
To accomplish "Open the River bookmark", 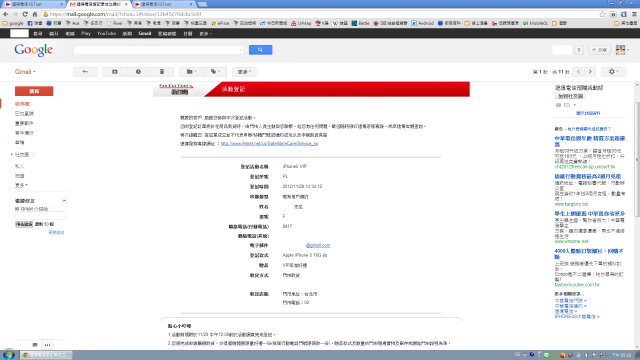I will pyautogui.click(x=115, y=23).
